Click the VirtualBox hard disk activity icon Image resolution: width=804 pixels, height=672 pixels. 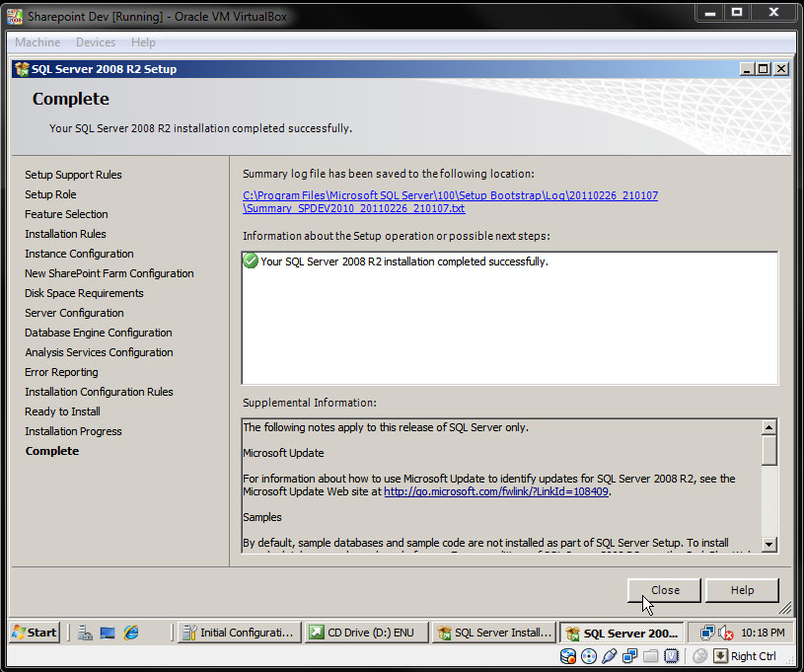coord(567,656)
